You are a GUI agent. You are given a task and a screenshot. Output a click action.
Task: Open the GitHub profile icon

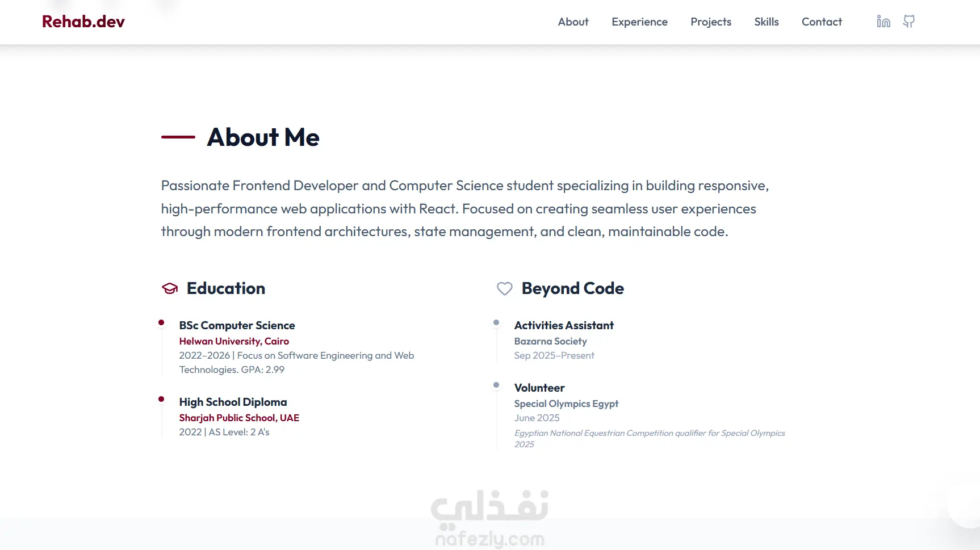point(909,22)
